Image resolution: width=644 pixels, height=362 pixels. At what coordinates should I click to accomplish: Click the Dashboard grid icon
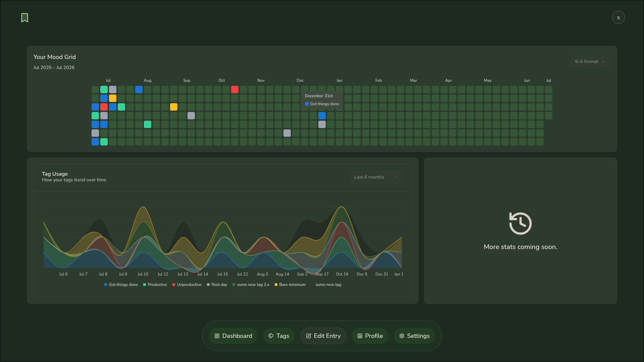[217, 336]
